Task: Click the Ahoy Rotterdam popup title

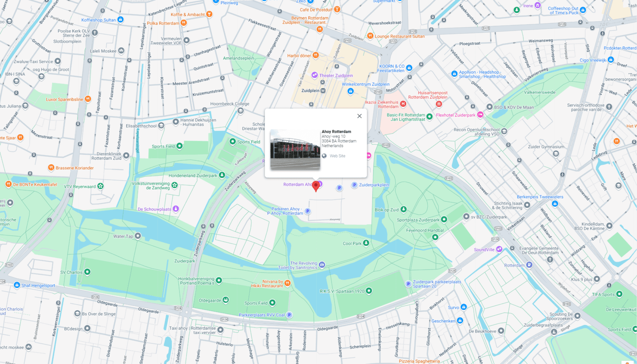Action: tap(336, 132)
